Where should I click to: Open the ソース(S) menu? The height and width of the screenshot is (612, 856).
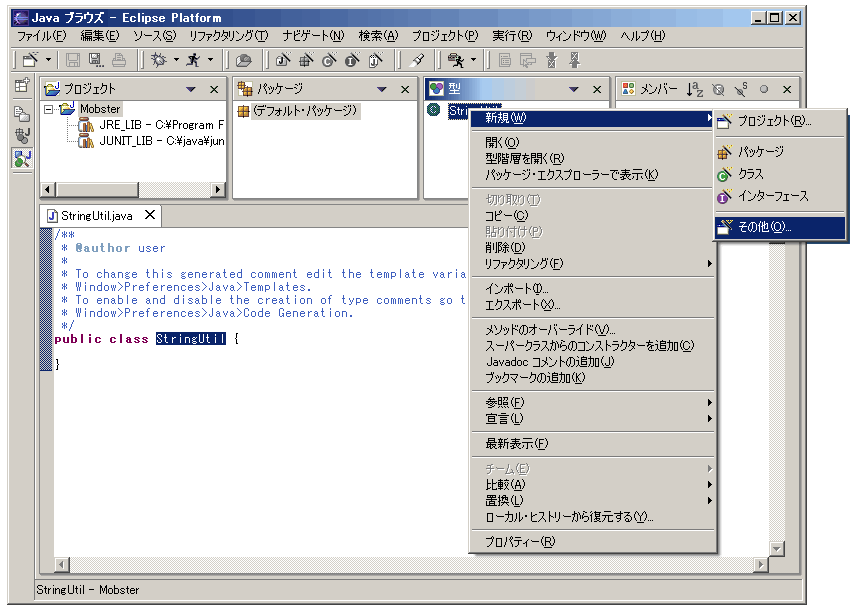click(x=154, y=36)
